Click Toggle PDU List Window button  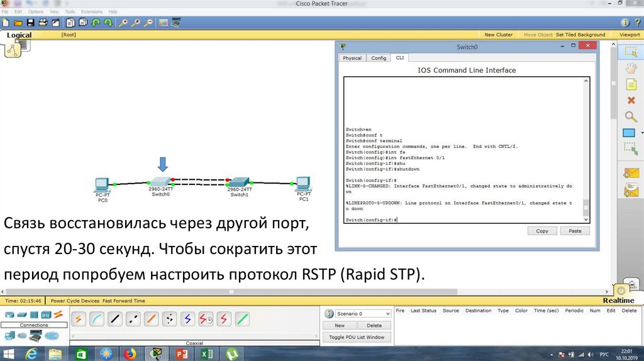[x=357, y=337]
